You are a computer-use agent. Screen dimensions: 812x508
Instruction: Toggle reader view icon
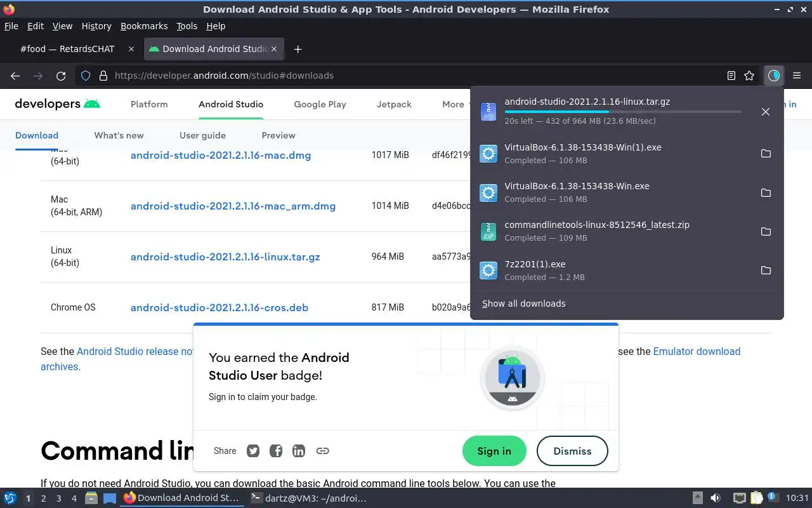[731, 76]
